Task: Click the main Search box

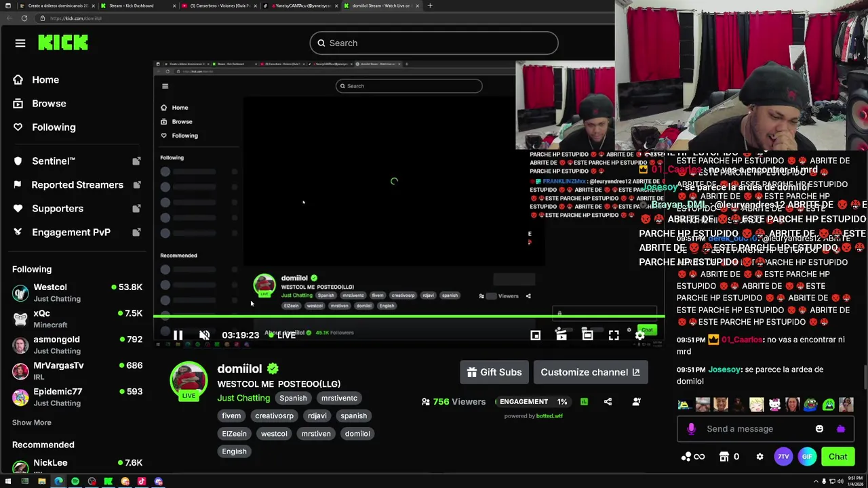Action: tap(434, 43)
